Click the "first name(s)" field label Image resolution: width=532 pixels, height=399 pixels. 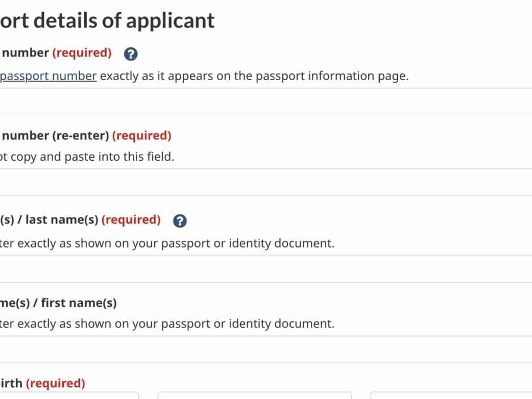[x=58, y=303]
